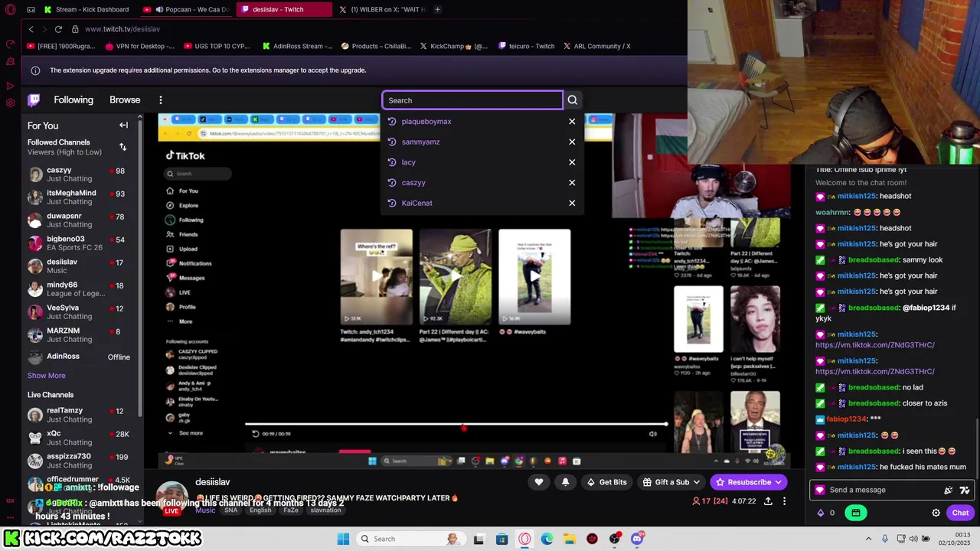Open chat settings gear

pos(936,513)
